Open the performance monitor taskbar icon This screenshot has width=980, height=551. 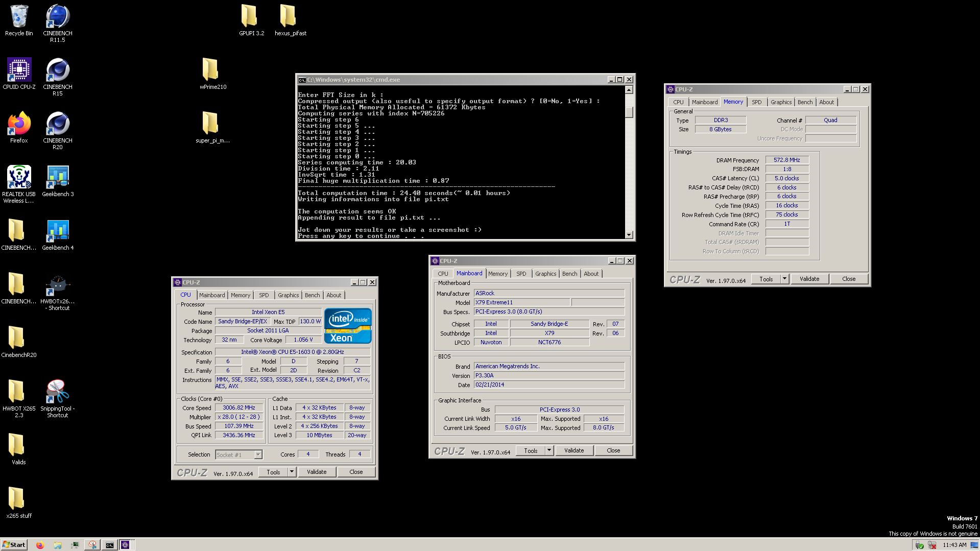pos(75,545)
